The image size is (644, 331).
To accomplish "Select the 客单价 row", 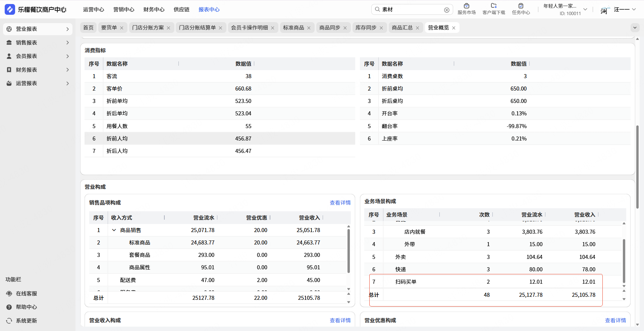I will coord(220,89).
